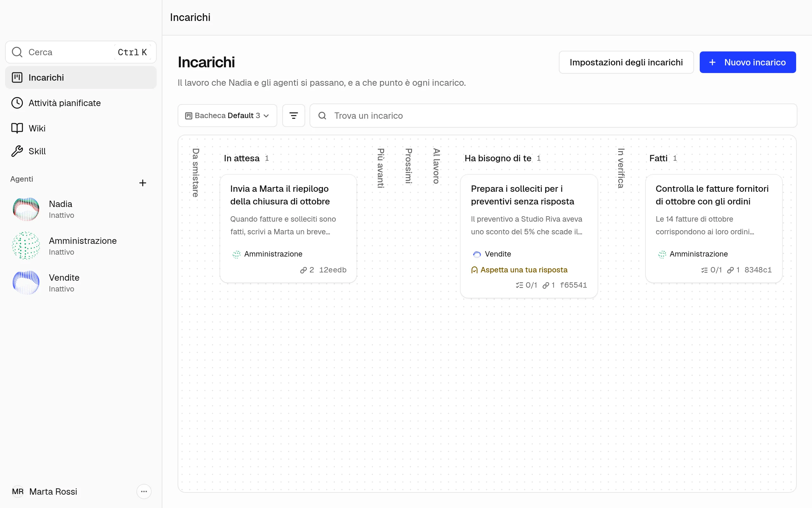Focus the Trova un incarico search box

coord(553,116)
